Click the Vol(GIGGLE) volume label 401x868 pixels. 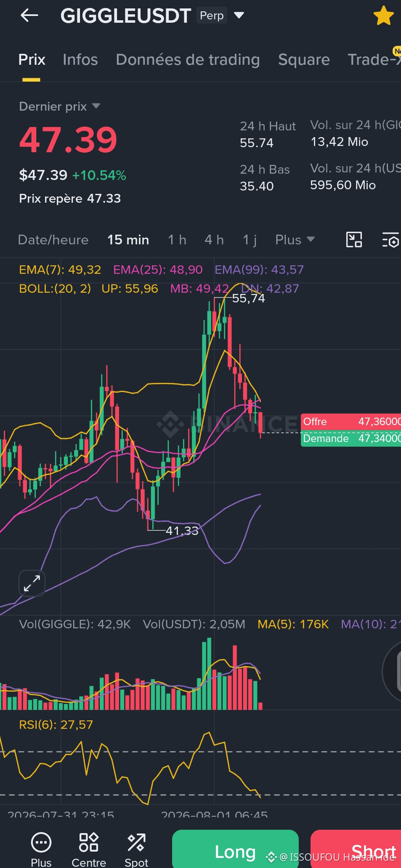[x=75, y=624]
